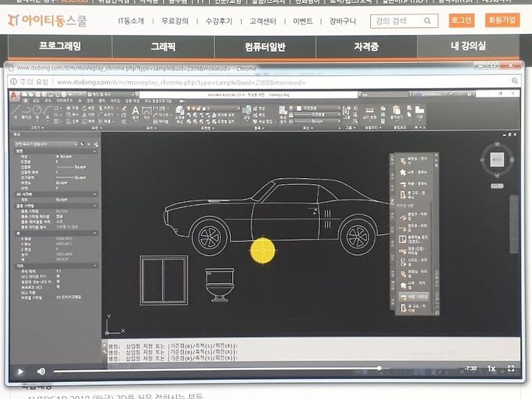Click the 회원가입 button
The width and height of the screenshot is (532, 399).
tap(502, 20)
